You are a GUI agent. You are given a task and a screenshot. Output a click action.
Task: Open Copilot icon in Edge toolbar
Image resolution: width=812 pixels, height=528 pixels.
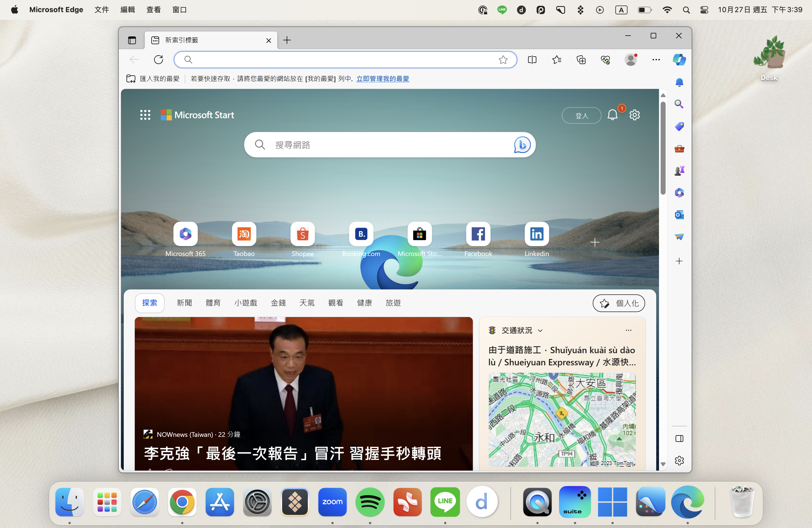679,60
